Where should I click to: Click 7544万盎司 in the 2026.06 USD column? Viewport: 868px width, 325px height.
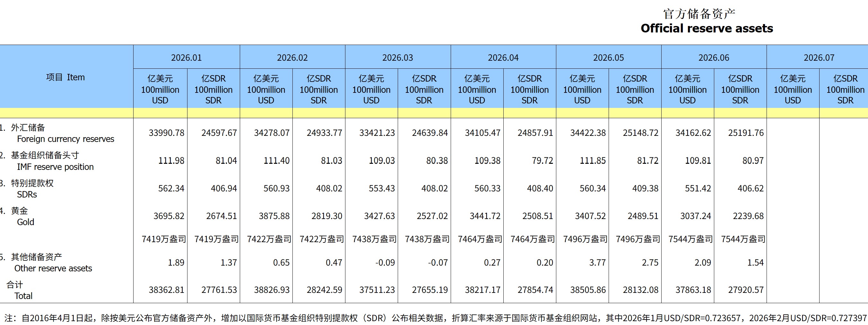[690, 239]
